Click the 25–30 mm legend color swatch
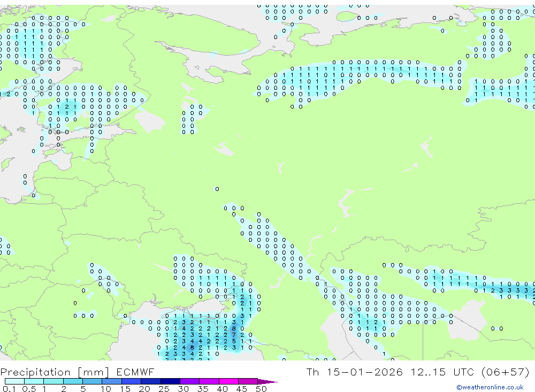The image size is (535, 392). pos(170,381)
